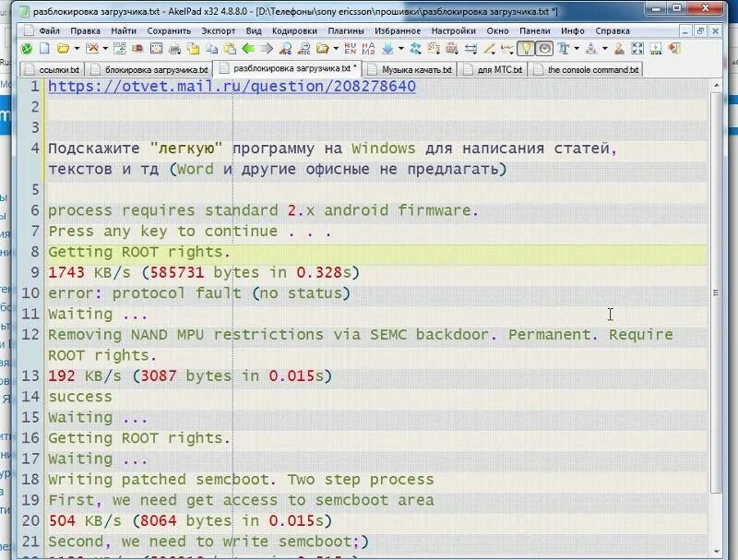The height and width of the screenshot is (560, 738).
Task: Click the font TT icon
Action: [x=564, y=49]
